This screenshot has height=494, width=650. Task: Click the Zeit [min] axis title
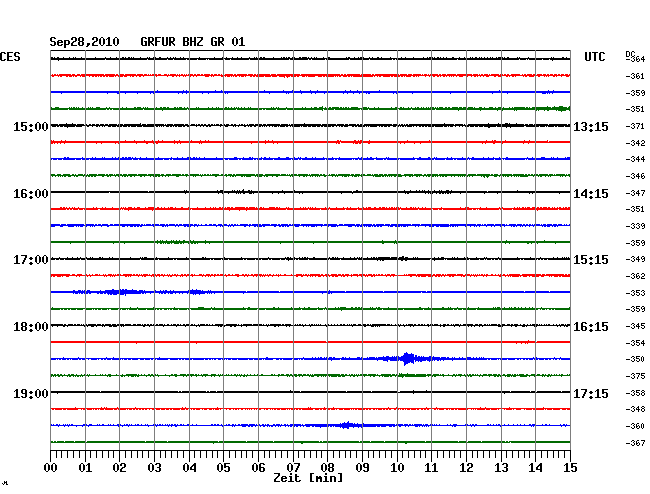pyautogui.click(x=308, y=478)
